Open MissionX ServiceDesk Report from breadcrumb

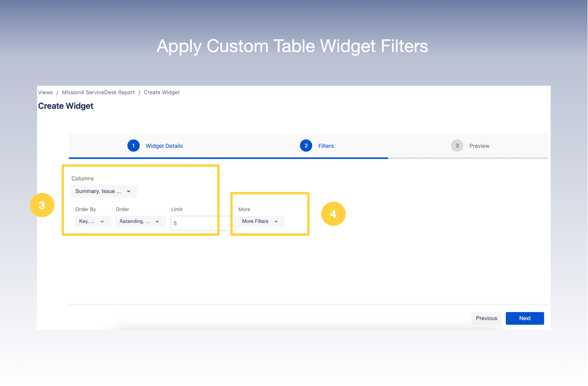(x=98, y=92)
